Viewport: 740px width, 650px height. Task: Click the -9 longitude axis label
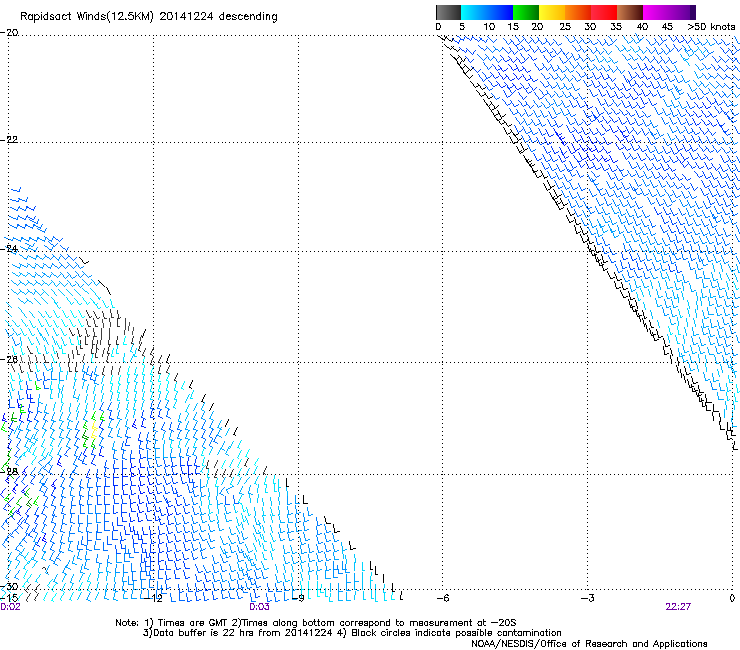tap(298, 599)
